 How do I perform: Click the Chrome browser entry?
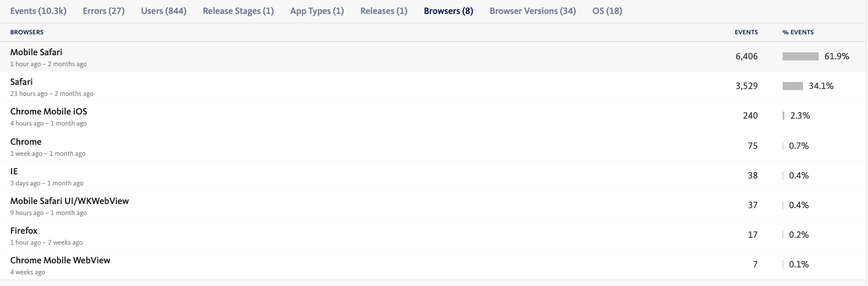click(x=26, y=142)
